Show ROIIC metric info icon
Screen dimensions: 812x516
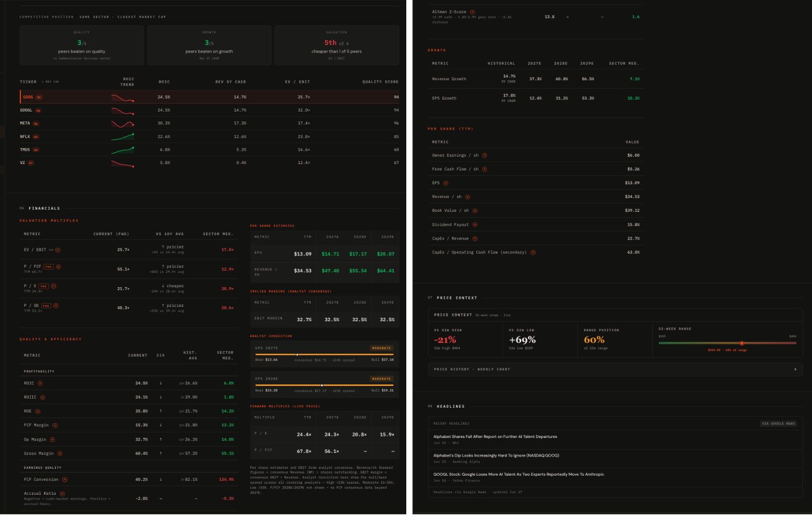pyautogui.click(x=43, y=397)
